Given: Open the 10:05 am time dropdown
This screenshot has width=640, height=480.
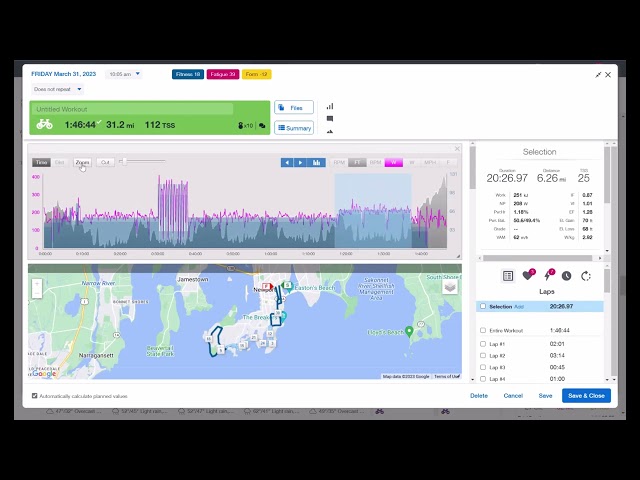Looking at the screenshot, I should pos(124,74).
